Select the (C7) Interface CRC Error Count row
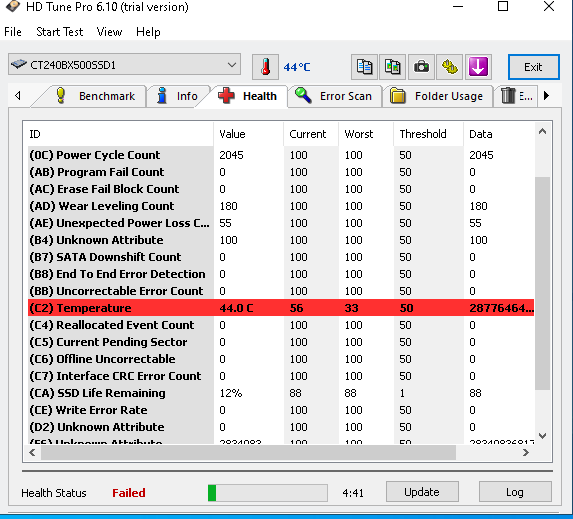 [281, 376]
